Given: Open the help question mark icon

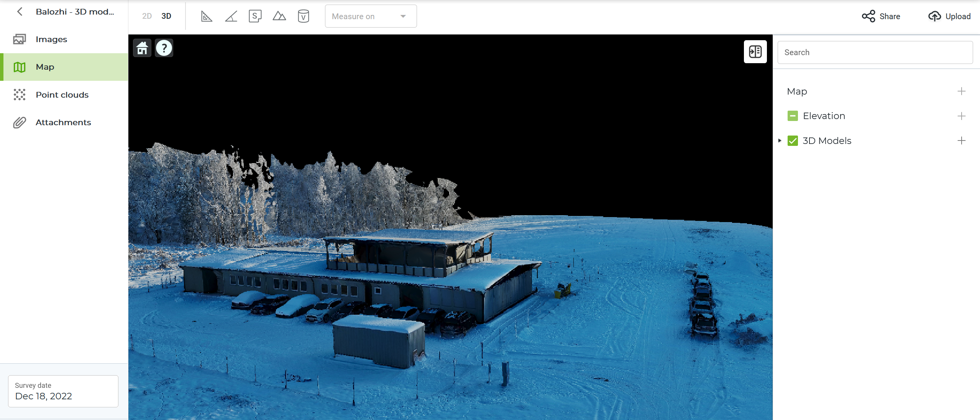Looking at the screenshot, I should pyautogui.click(x=164, y=48).
